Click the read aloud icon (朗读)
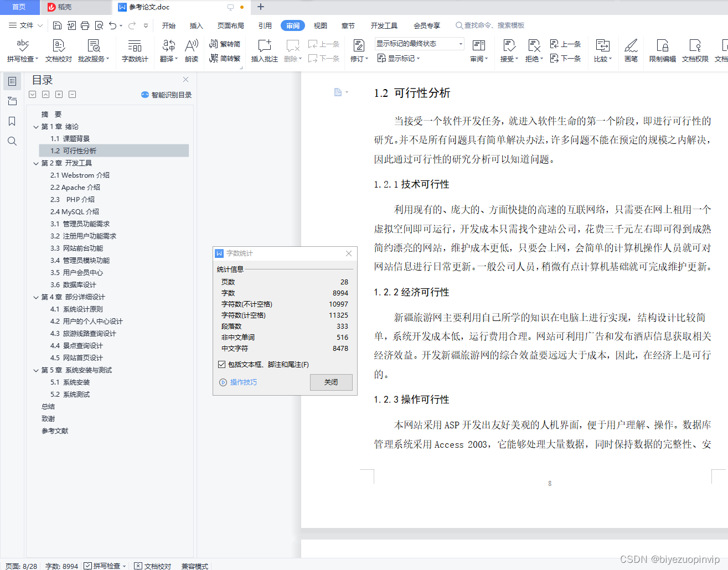Screen dimensions: 728x570 pyautogui.click(x=192, y=50)
